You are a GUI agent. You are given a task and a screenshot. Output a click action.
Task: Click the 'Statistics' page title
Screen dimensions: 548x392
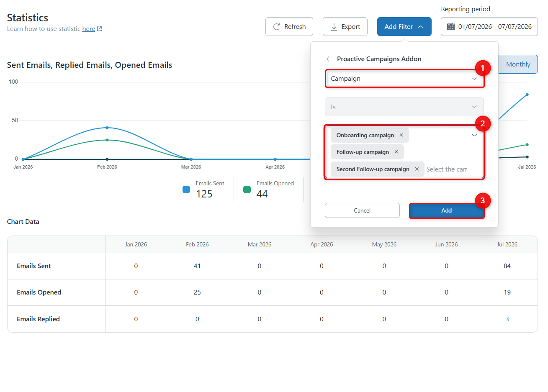click(28, 18)
